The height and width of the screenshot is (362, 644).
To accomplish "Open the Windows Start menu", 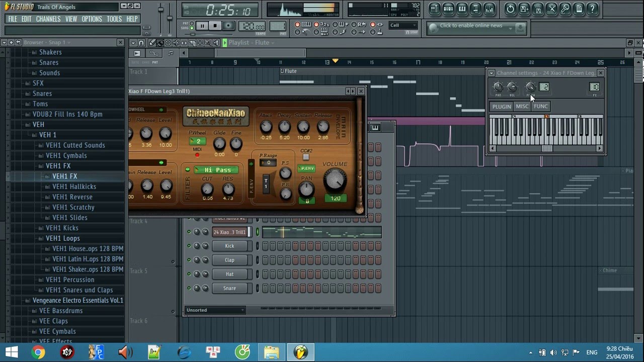I will pos(11,352).
